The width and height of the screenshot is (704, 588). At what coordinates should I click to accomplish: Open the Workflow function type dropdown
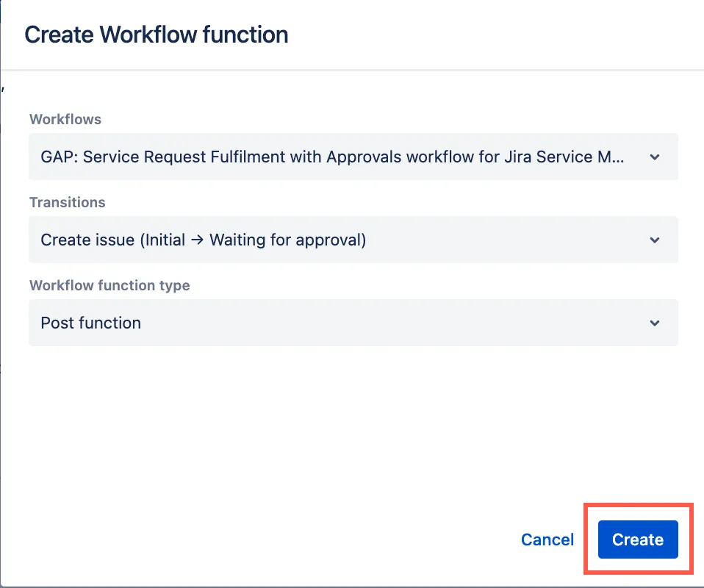(353, 323)
